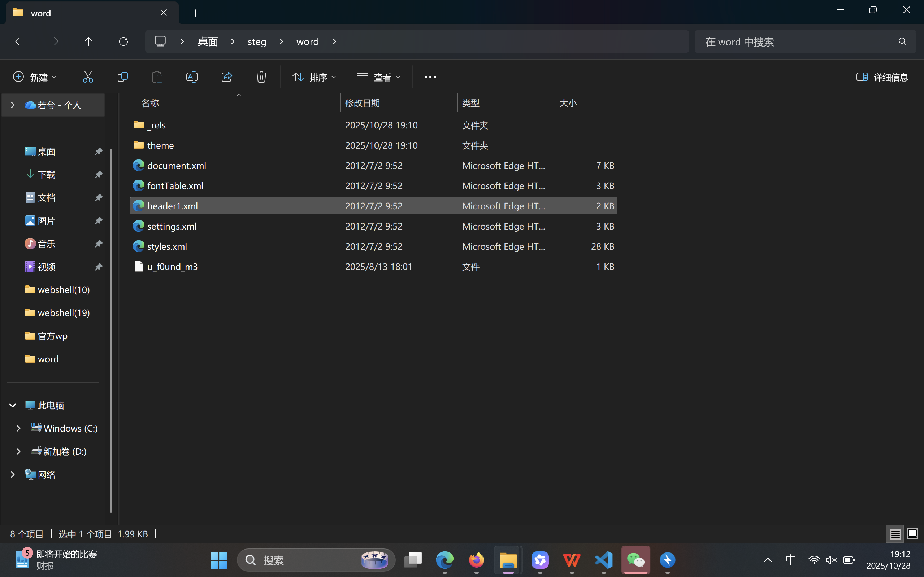The image size is (924, 577).
Task: Show hidden system tray icons
Action: click(x=768, y=560)
